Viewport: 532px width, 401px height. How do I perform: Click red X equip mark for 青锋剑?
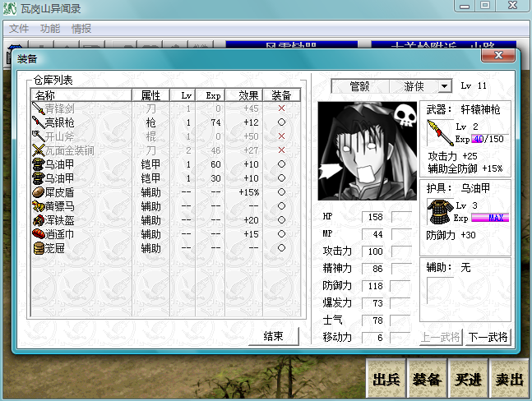(281, 108)
